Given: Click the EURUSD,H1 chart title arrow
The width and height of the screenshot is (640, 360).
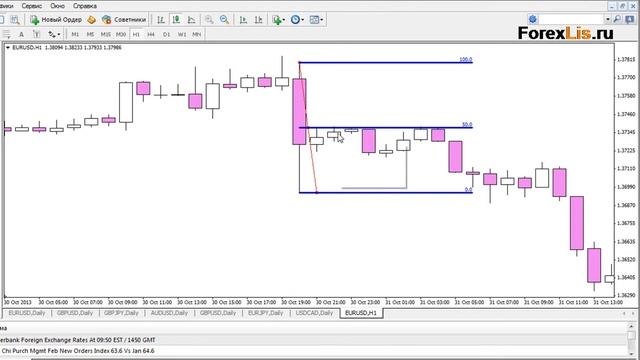Looking at the screenshot, I should (8, 48).
